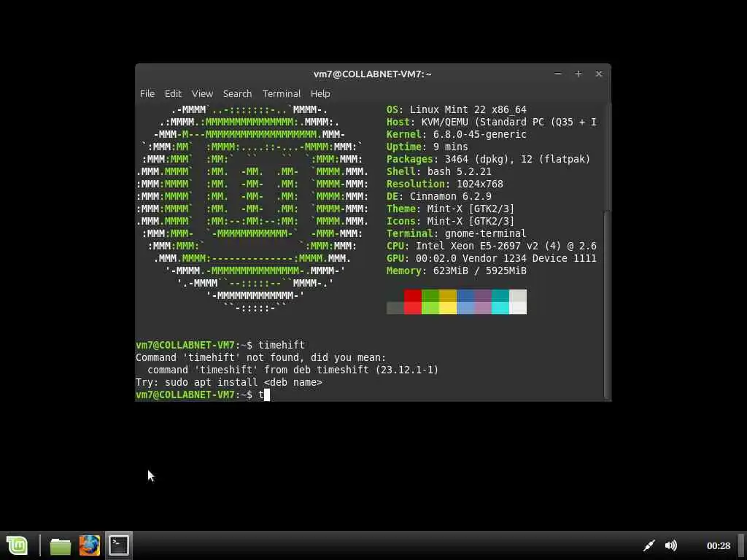
Task: Open the Edit menu
Action: [173, 94]
